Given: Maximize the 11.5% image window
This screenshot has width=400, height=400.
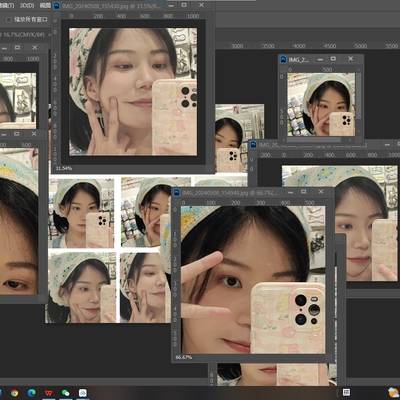Looking at the screenshot, I should click(184, 5).
